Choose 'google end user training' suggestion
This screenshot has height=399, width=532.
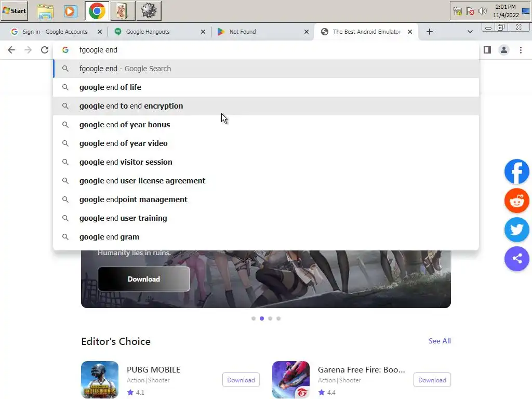tap(266, 218)
